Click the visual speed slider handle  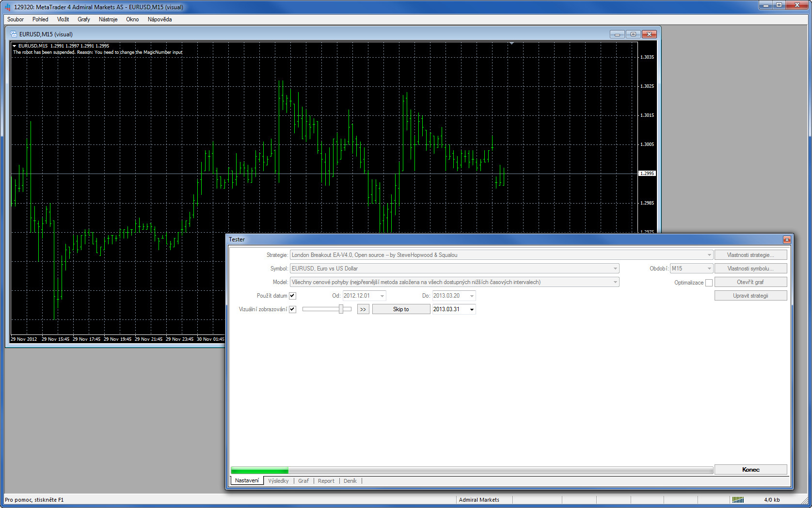tap(341, 309)
